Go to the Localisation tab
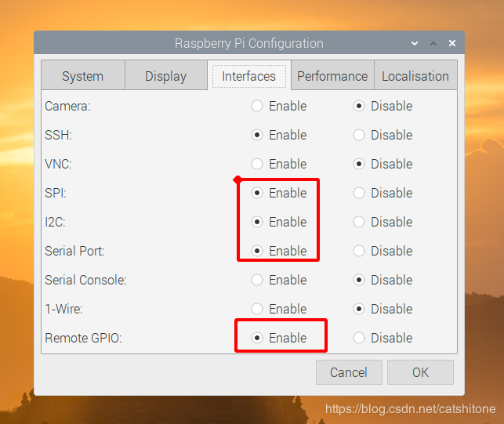 (415, 76)
